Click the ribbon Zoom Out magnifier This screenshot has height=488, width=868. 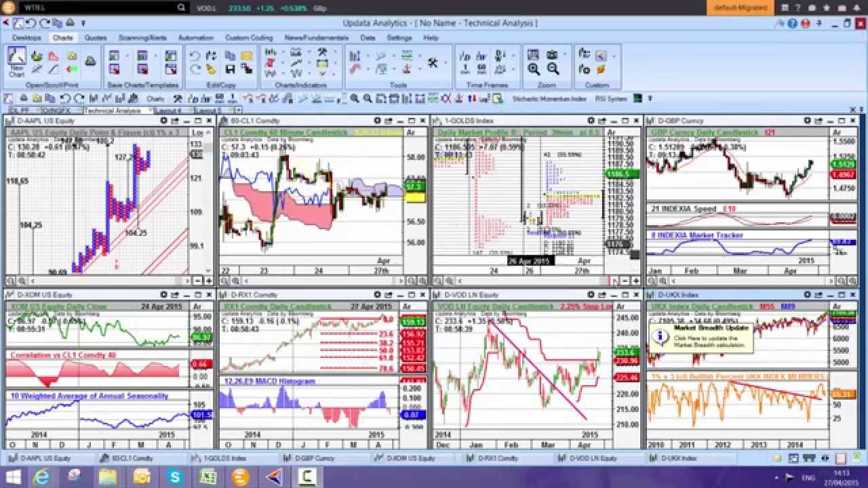click(553, 69)
